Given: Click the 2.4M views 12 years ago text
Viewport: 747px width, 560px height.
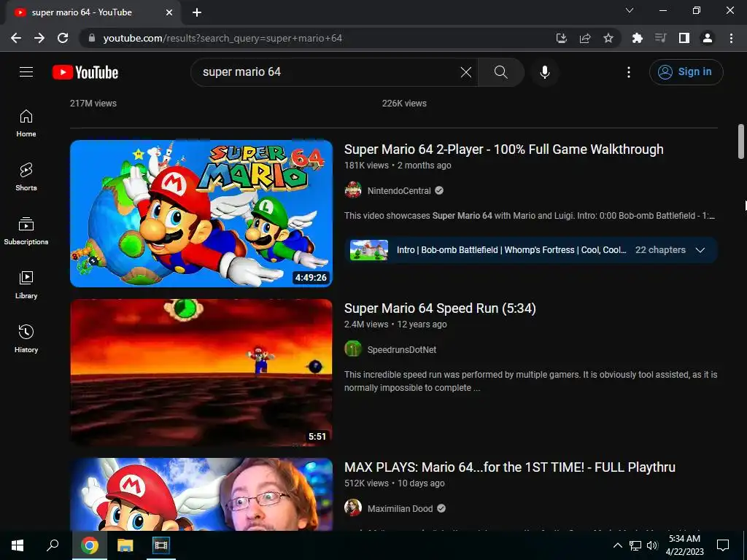Looking at the screenshot, I should [395, 324].
